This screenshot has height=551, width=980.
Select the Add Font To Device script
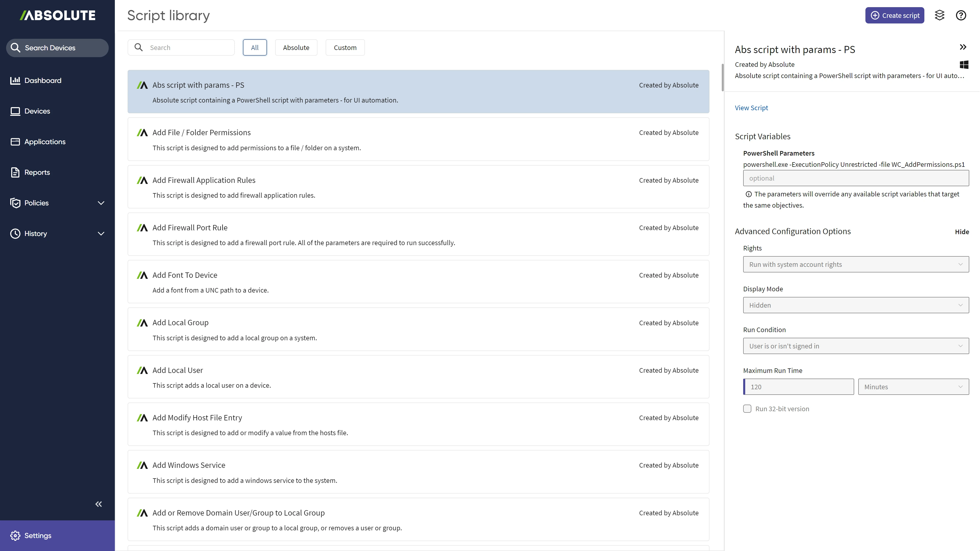click(x=419, y=282)
